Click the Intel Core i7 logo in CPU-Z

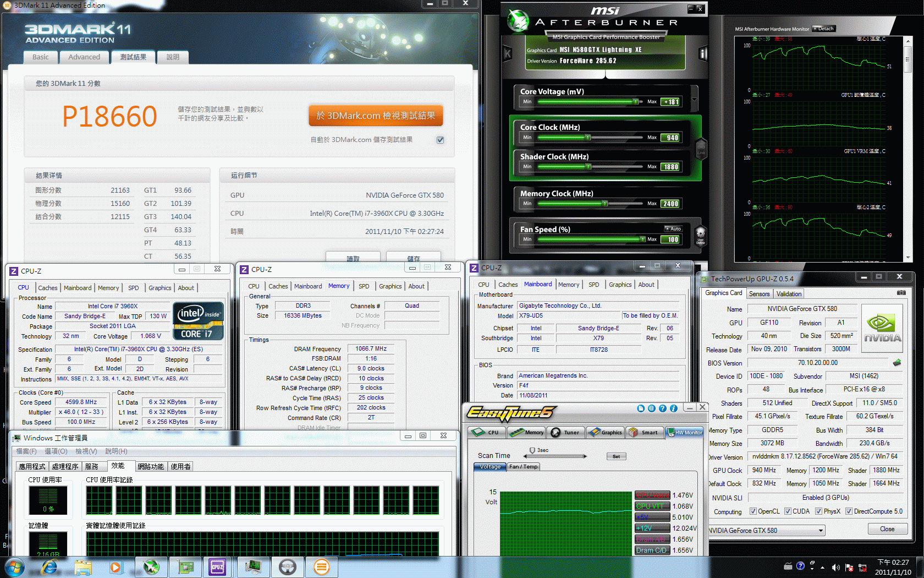click(199, 320)
